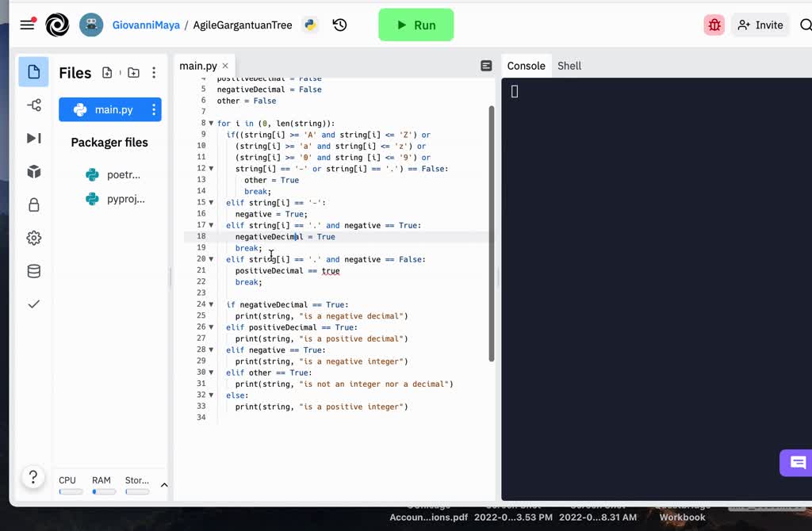Close the main.py editor tab
This screenshot has width=812, height=531.
(x=225, y=66)
